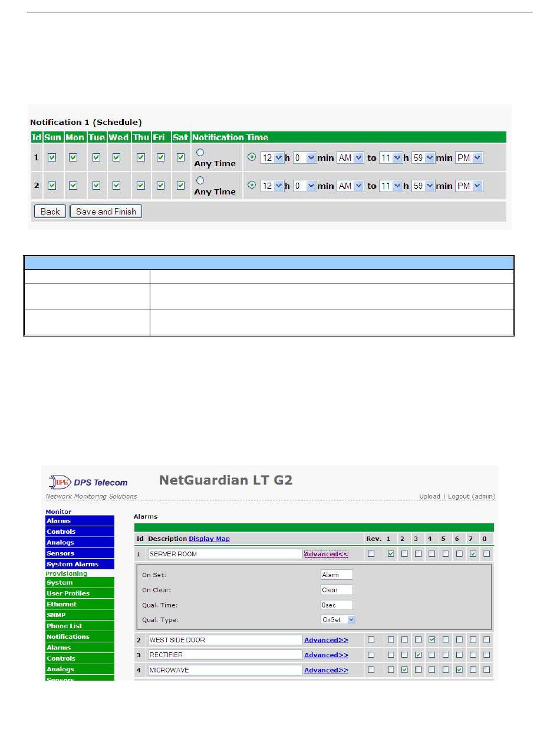Open PM dropdown in schedule row 1
Viewport: 560px width, 739px height.
click(469, 158)
